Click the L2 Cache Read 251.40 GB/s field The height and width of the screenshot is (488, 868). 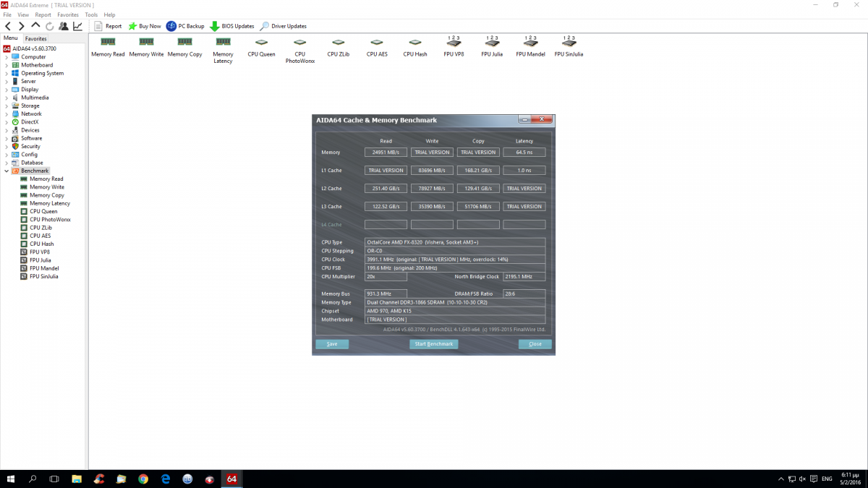[x=386, y=189]
